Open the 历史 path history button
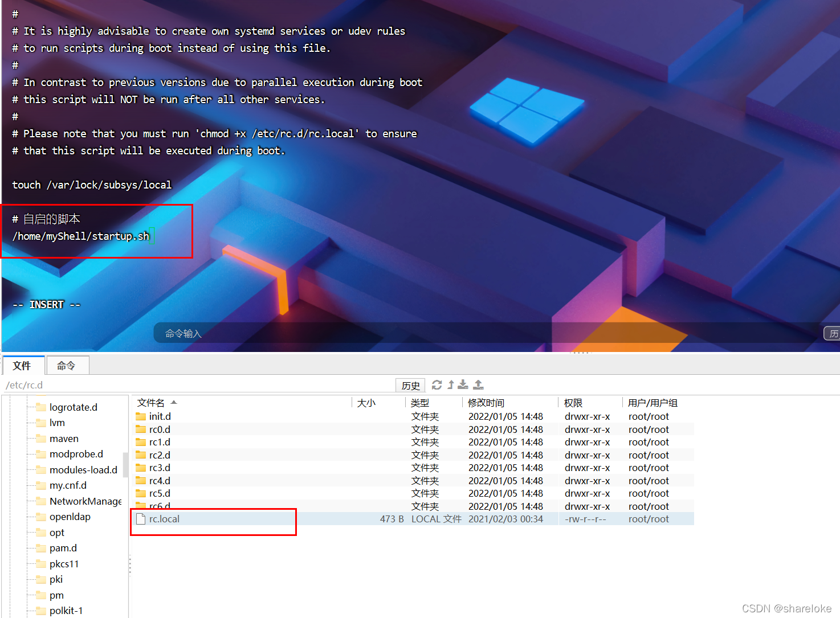This screenshot has width=840, height=618. point(410,386)
